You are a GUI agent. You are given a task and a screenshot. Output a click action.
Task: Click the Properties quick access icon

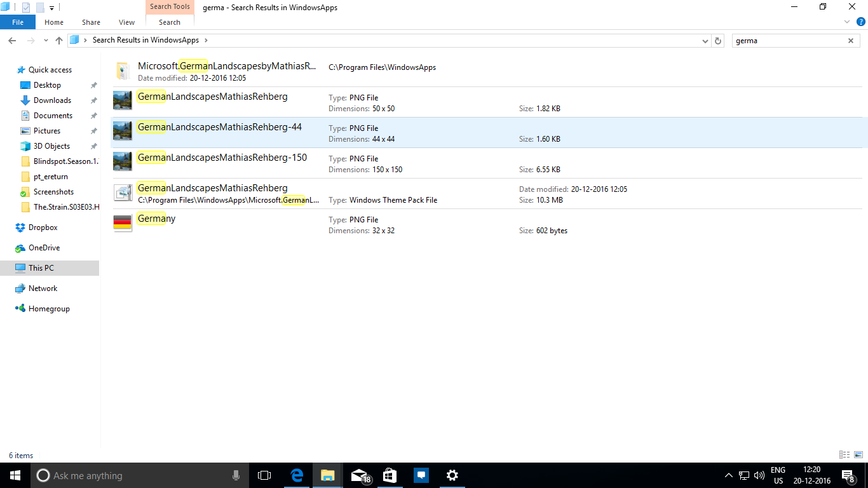[26, 8]
